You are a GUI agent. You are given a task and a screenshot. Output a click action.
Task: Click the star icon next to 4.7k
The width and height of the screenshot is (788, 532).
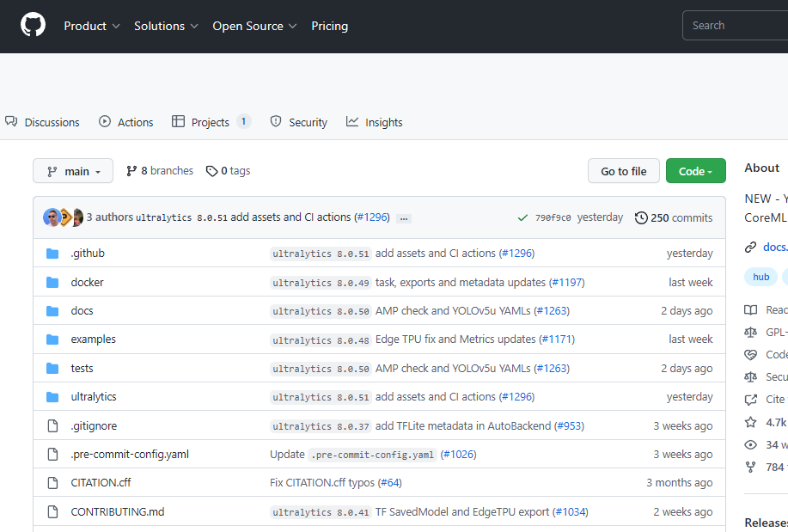(x=750, y=422)
